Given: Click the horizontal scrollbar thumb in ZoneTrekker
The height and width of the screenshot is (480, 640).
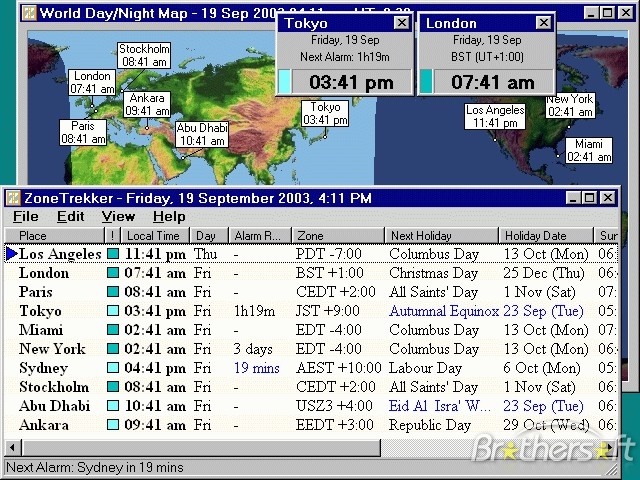Looking at the screenshot, I should pos(201,448).
